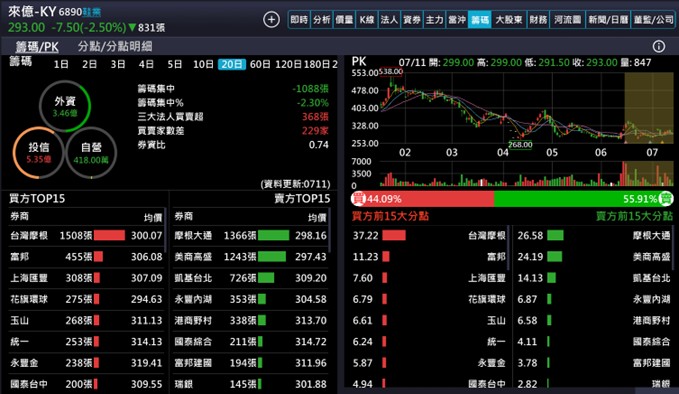Image resolution: width=679 pixels, height=394 pixels.
Task: Sort sellers by 均價 column header
Action: [317, 217]
